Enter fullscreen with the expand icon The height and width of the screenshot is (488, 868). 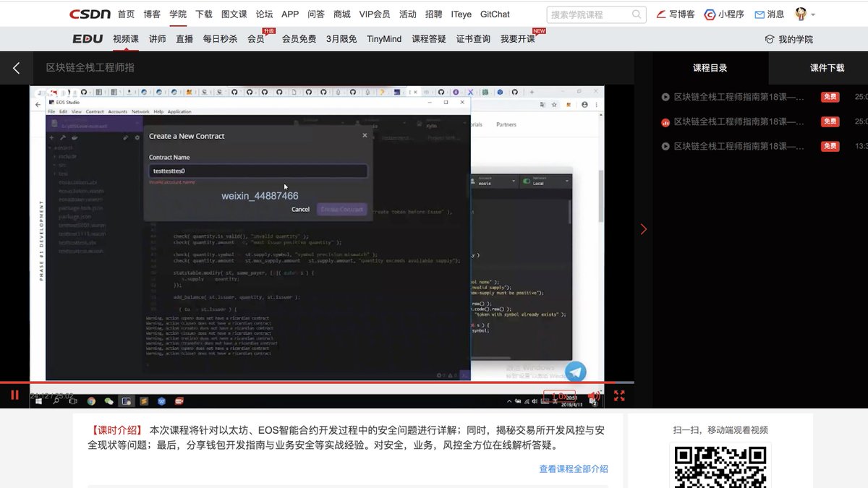619,396
